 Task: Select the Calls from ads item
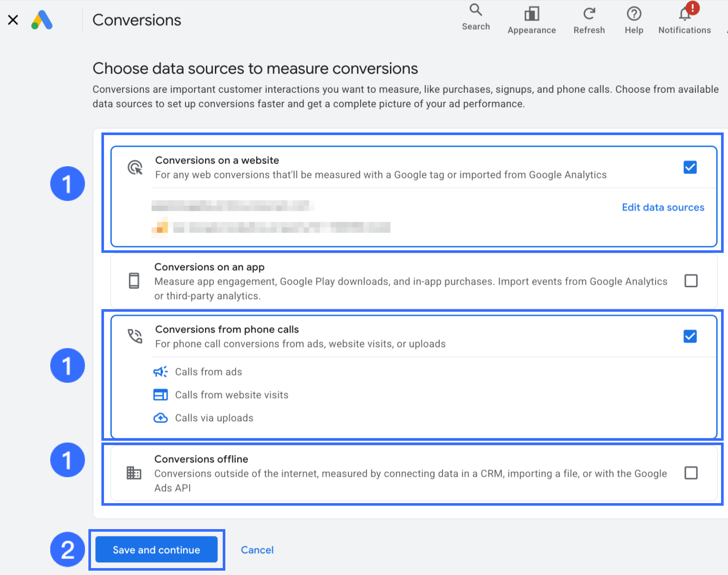point(198,372)
